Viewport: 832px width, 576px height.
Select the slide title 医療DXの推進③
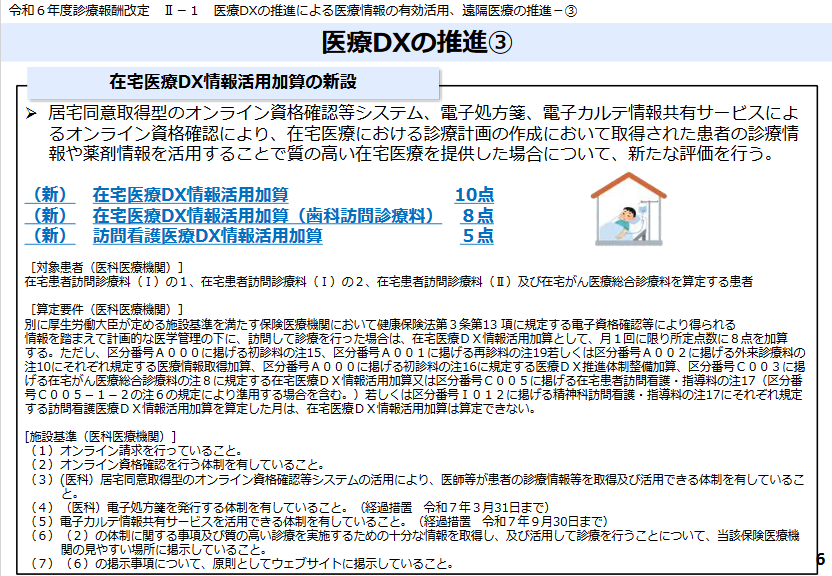pyautogui.click(x=417, y=43)
